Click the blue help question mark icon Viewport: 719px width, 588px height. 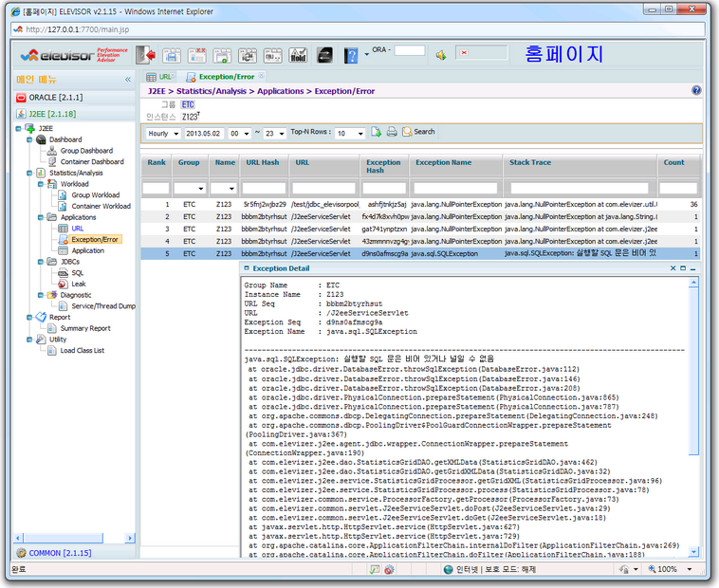pos(696,90)
